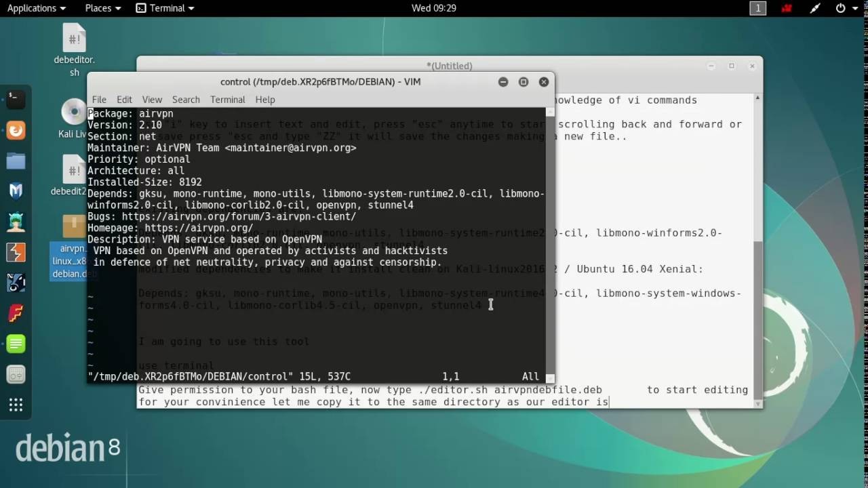This screenshot has height=488, width=868.
Task: Open debeditor.sh script on desktop
Action: coord(74,50)
